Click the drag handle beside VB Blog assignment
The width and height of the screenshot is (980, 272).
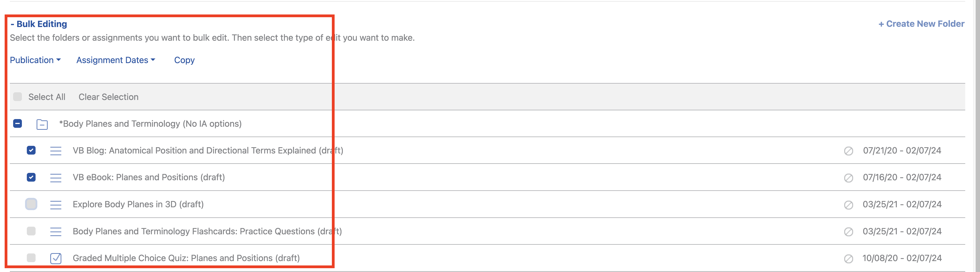coord(56,150)
